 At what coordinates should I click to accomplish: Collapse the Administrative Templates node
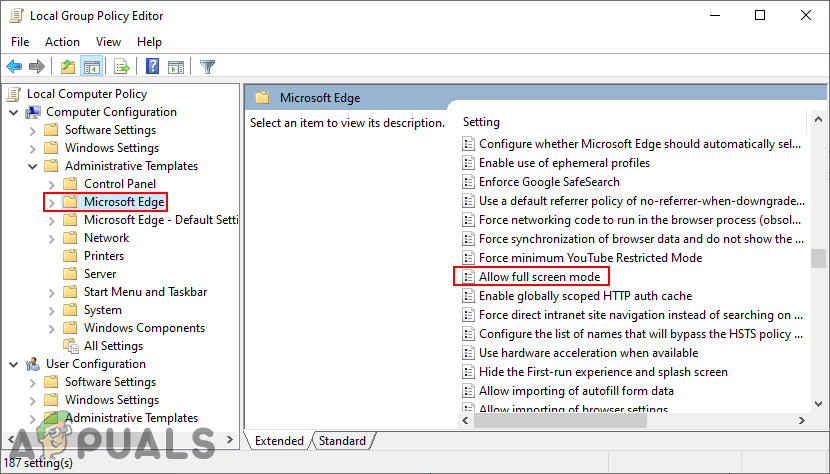pos(34,166)
